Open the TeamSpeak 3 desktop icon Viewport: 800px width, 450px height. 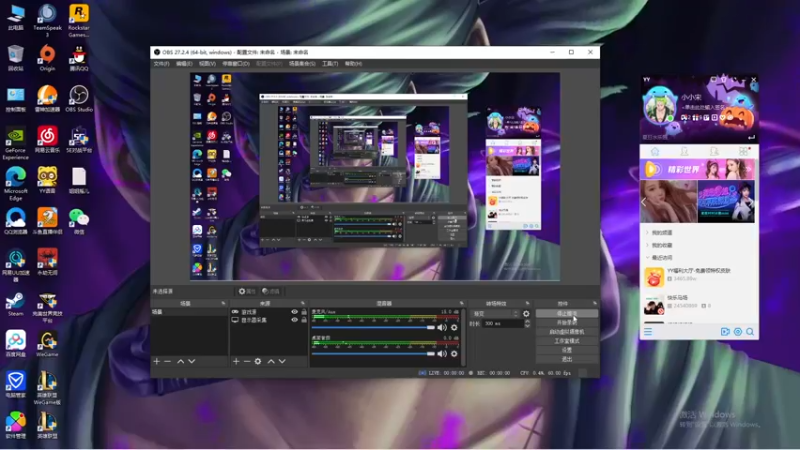tap(47, 20)
